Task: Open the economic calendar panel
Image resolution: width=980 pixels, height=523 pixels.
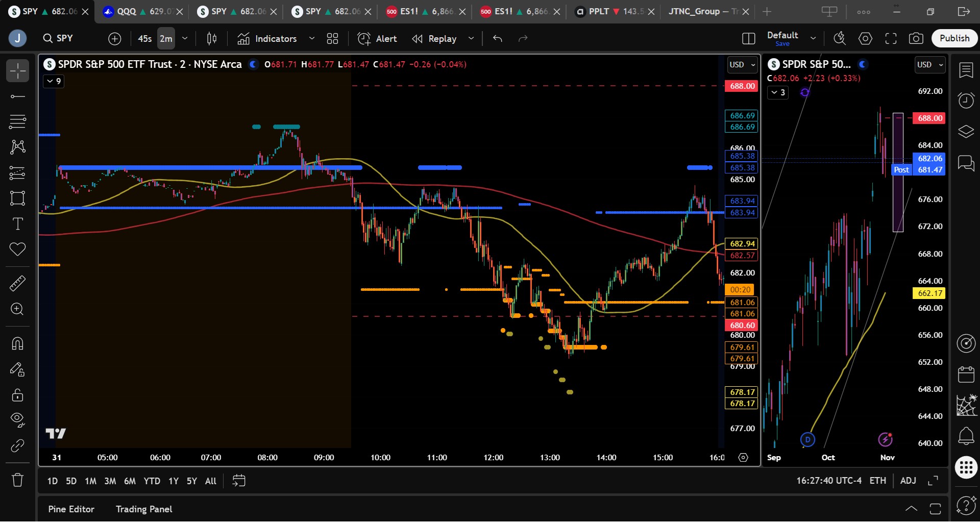Action: (x=966, y=375)
